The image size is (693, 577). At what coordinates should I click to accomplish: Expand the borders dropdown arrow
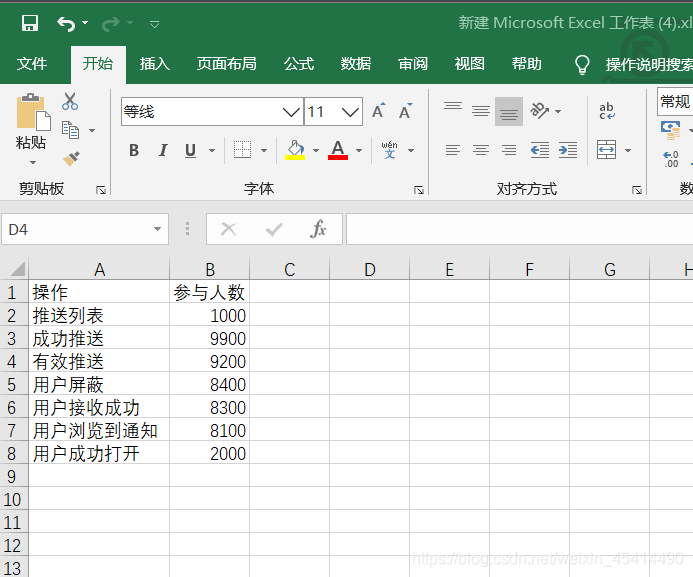point(264,151)
